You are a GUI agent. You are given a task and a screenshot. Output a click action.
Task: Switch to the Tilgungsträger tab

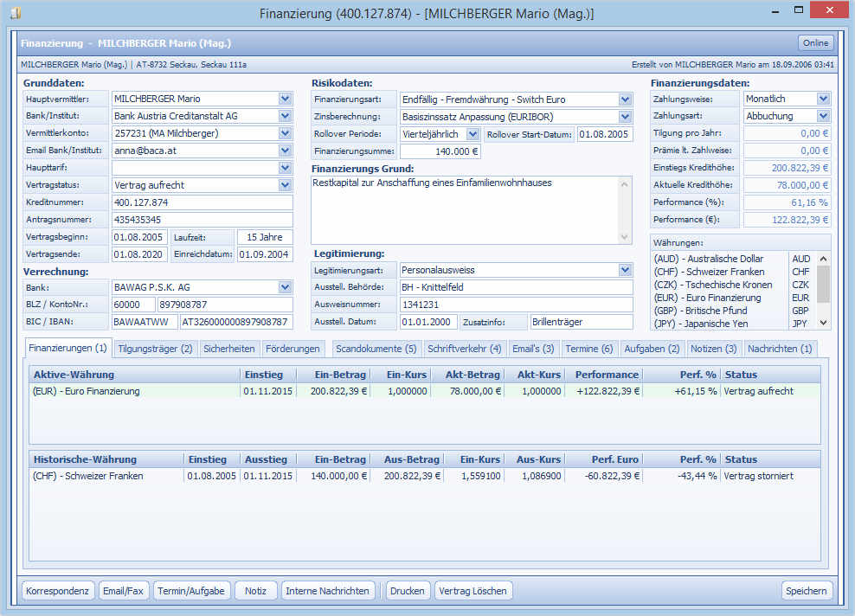(156, 349)
